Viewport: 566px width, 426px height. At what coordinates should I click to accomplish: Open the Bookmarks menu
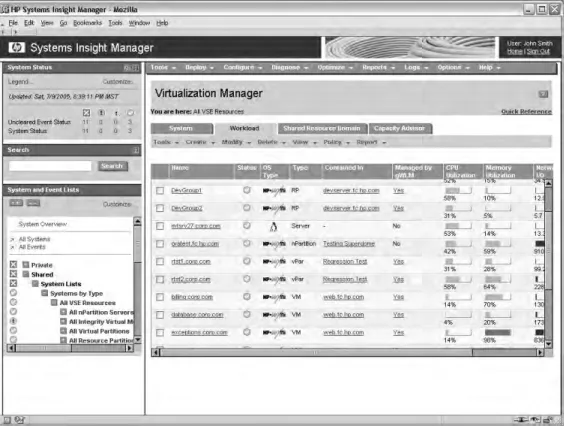click(x=87, y=23)
